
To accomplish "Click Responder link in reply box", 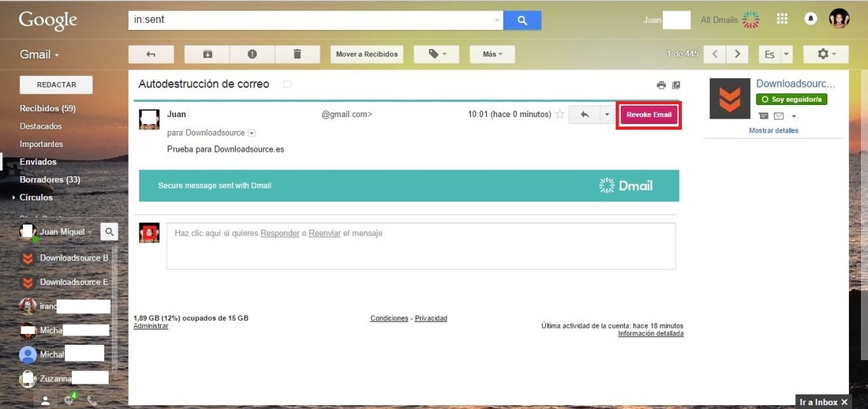I will pyautogui.click(x=279, y=233).
